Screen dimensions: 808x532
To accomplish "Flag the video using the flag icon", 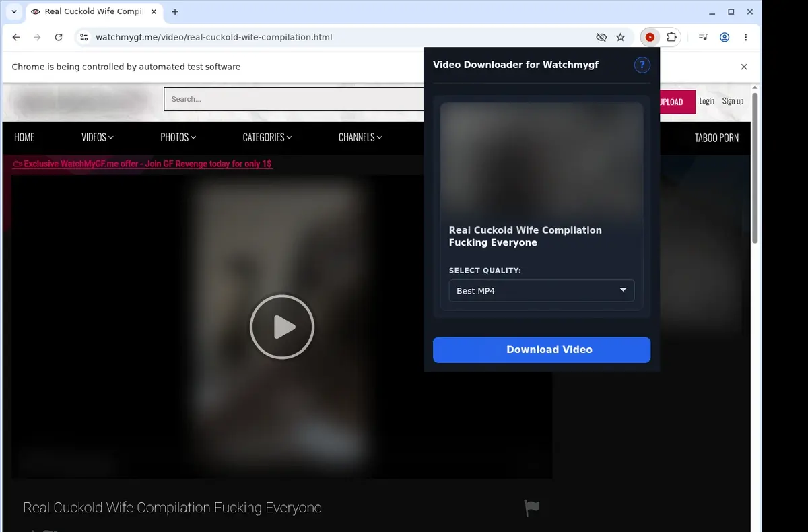I will click(532, 508).
